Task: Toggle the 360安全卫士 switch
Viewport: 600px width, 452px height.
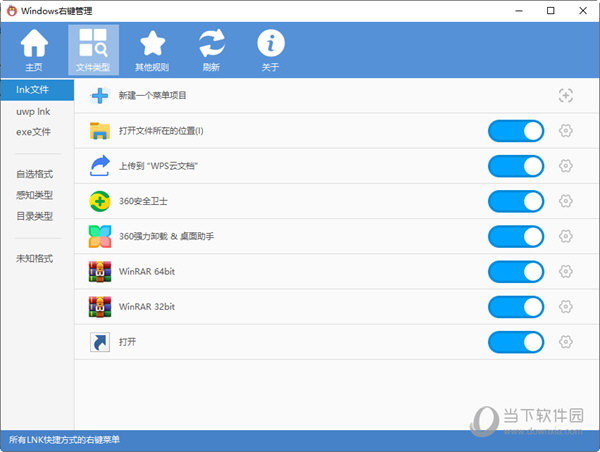Action: pyautogui.click(x=516, y=201)
